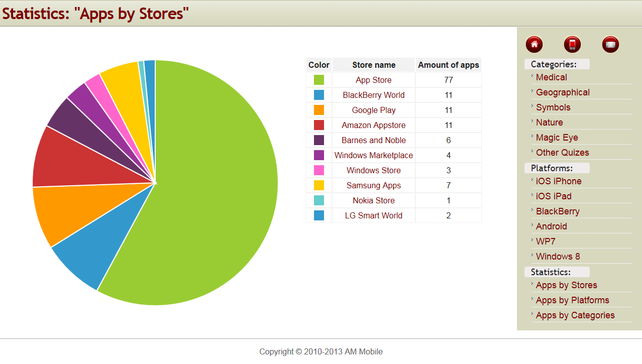Click the red envelope mail icon
The width and height of the screenshot is (642, 364).
[610, 44]
